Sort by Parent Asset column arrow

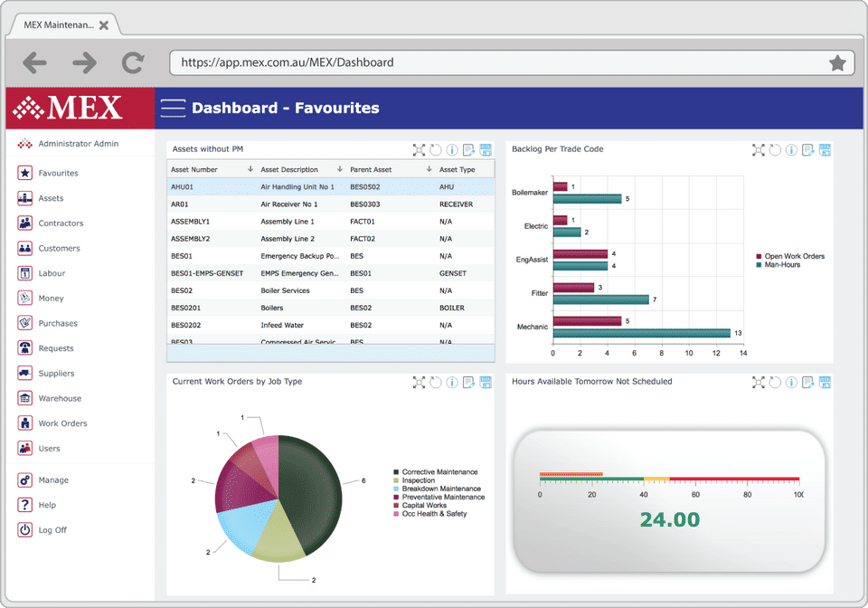429,169
